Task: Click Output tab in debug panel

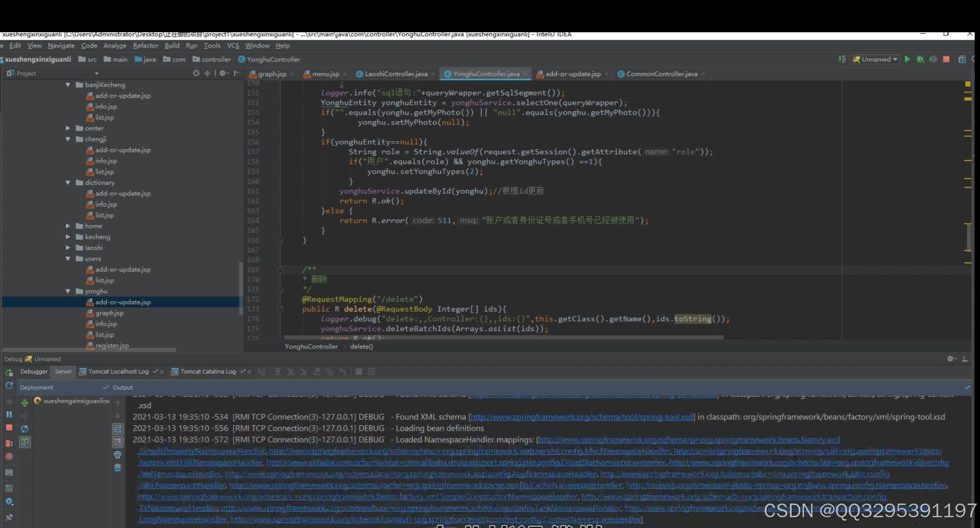Action: point(123,387)
